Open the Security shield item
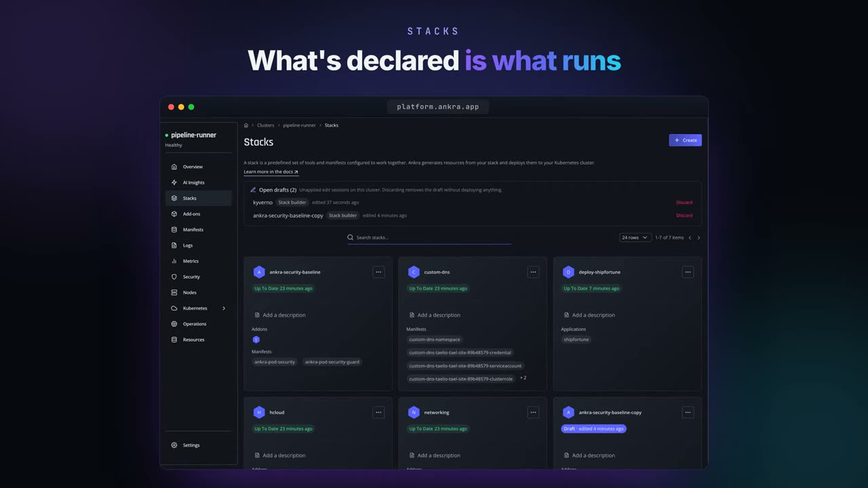The width and height of the screenshot is (868, 488). point(198,277)
